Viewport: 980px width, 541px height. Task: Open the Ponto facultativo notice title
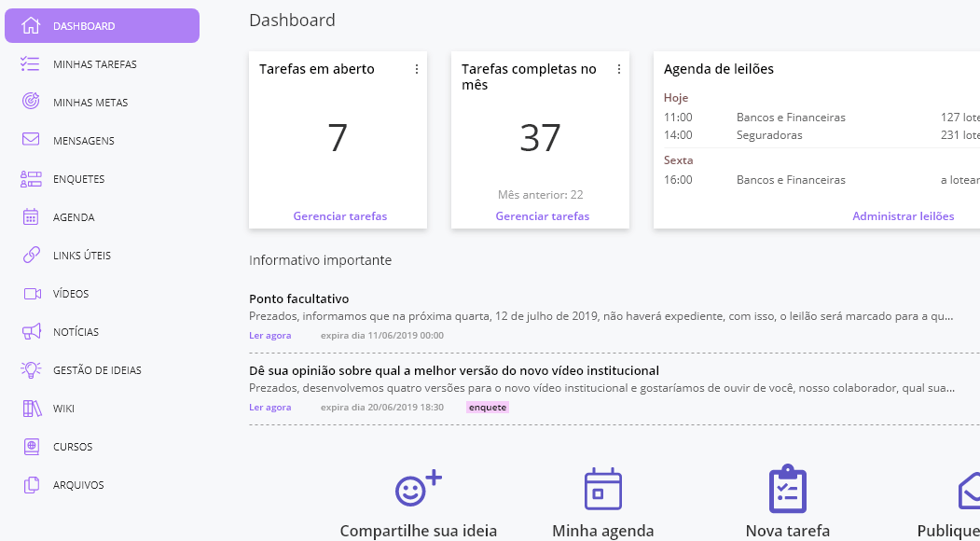point(298,299)
